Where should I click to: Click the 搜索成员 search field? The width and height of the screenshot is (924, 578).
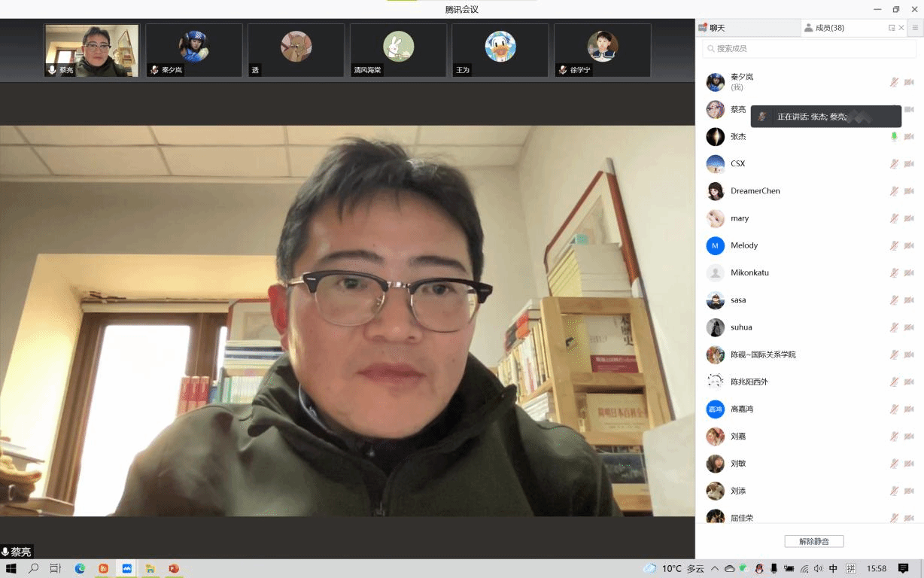click(809, 48)
